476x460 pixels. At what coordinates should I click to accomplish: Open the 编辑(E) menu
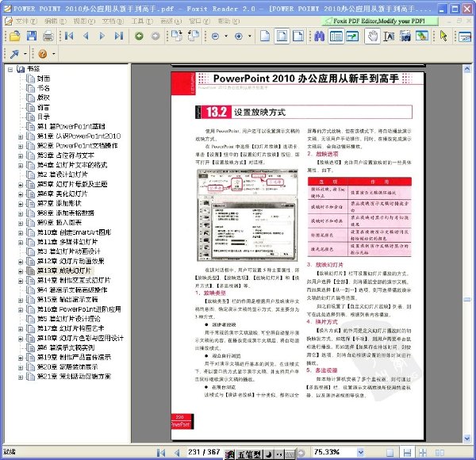[x=56, y=21]
